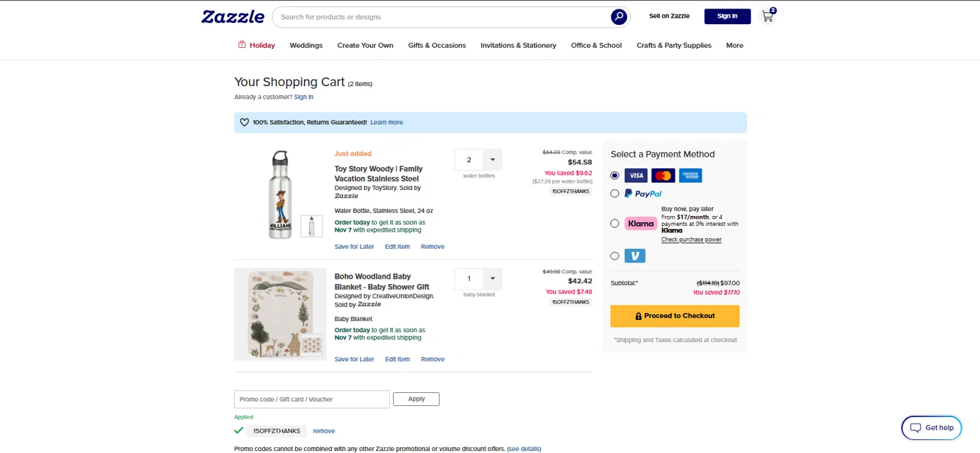The width and height of the screenshot is (980, 453).
Task: Open the shopping cart icon
Action: [x=768, y=16]
